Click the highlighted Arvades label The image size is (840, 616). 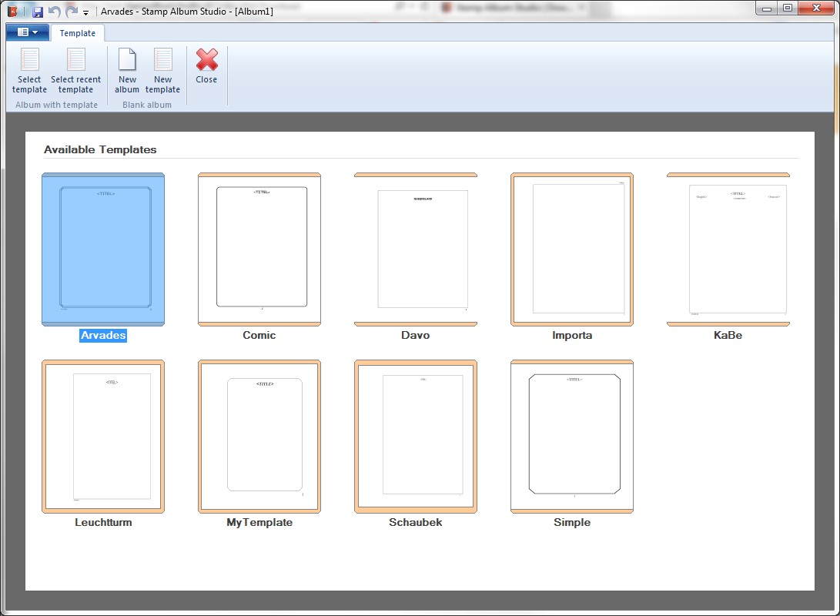click(103, 335)
